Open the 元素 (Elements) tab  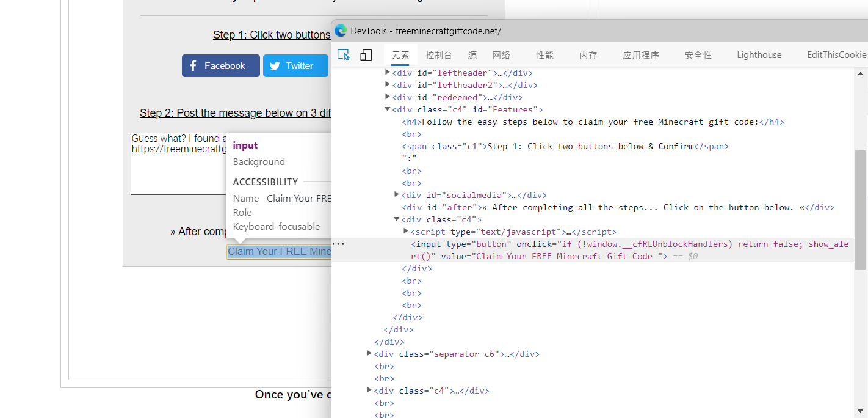point(400,55)
